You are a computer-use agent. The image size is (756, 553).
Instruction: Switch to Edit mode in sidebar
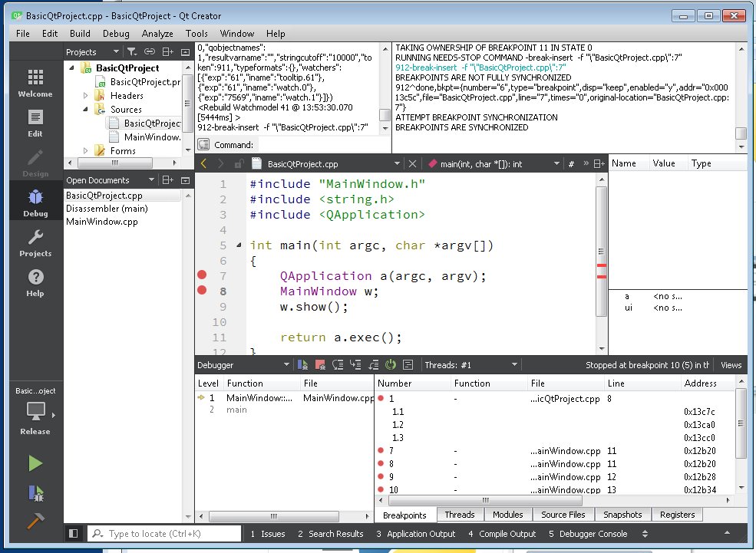tap(35, 123)
